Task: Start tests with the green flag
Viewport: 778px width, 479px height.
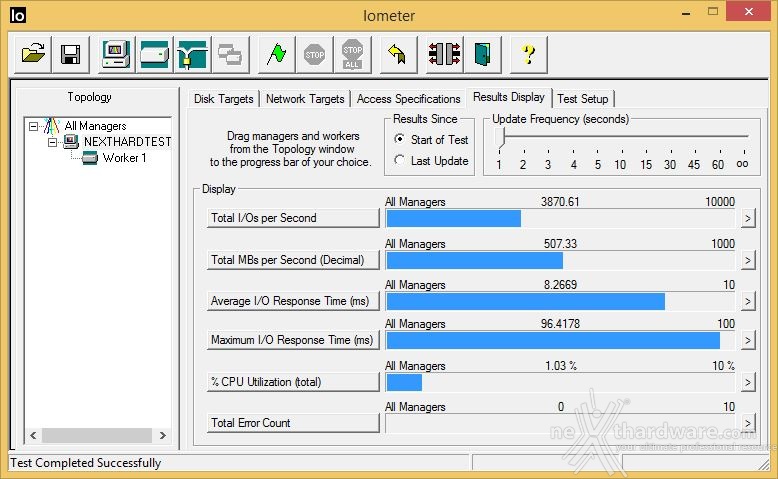Action: point(276,54)
